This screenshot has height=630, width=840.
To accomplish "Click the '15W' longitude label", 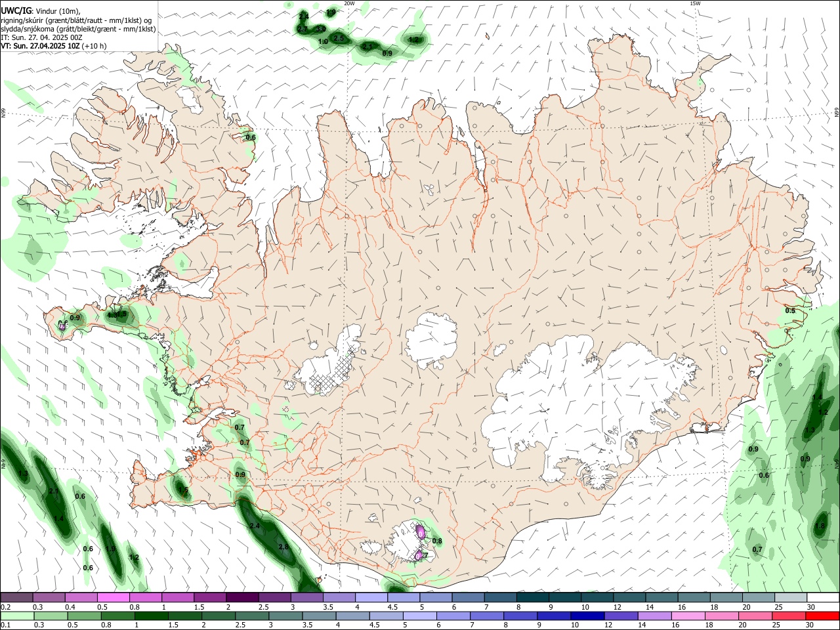I will click(695, 3).
